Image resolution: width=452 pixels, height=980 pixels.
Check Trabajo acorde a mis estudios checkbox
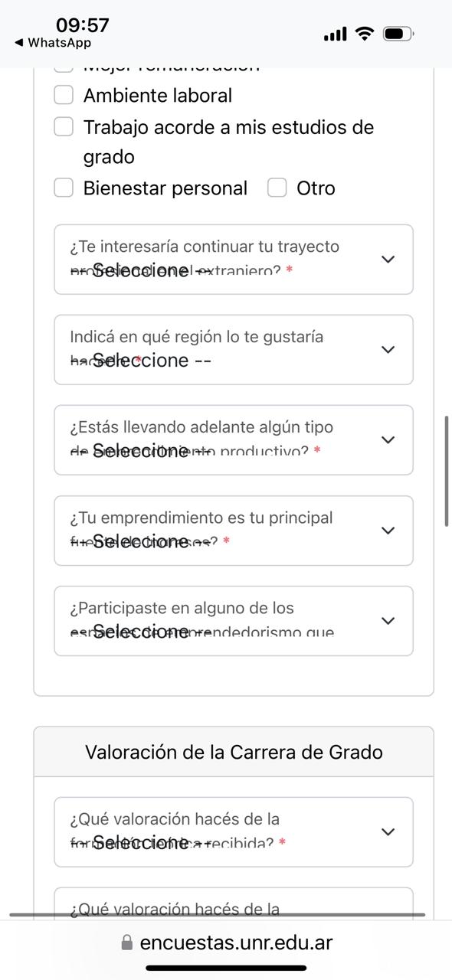[x=64, y=126]
